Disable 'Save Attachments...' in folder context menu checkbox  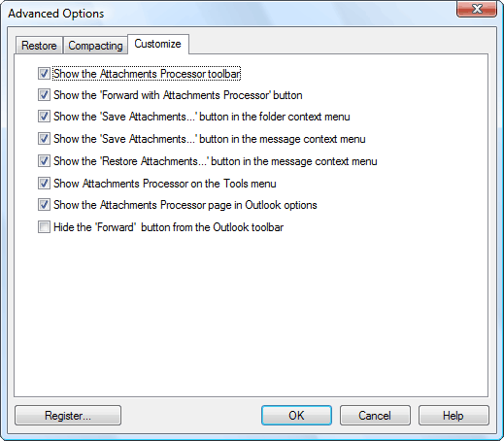[x=44, y=117]
